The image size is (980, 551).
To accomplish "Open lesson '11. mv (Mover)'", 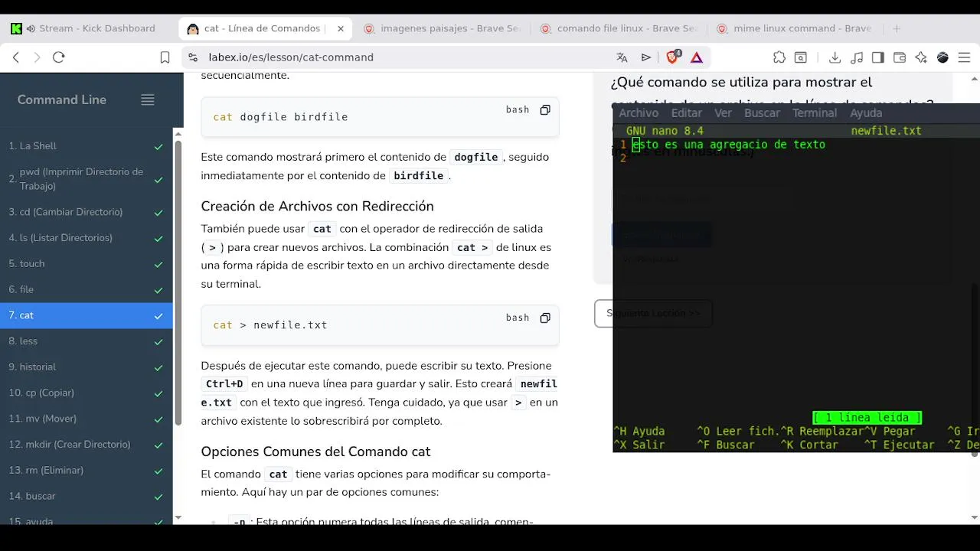I will 86,419.
